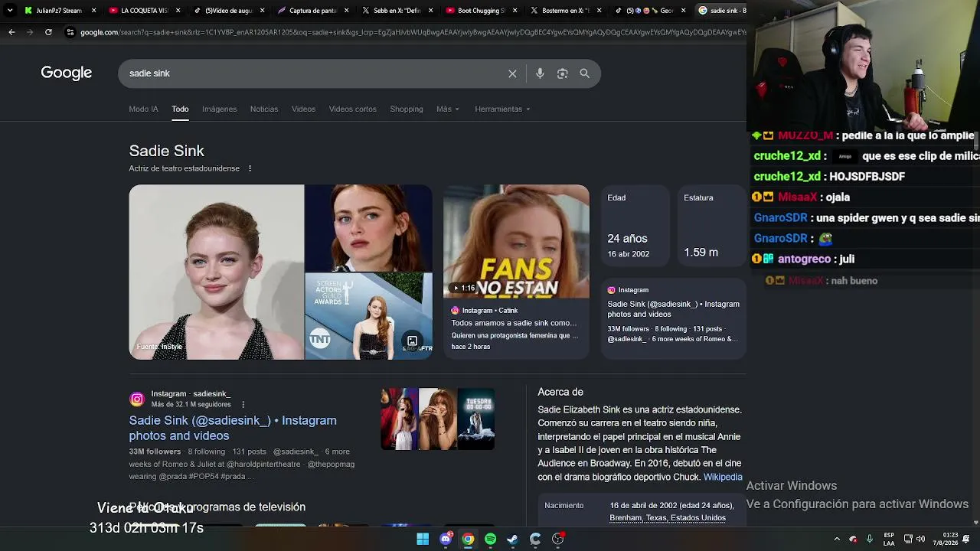Click the Instagram favicon of the sadiesink_ result
Screen dimensions: 980x551
[137, 399]
